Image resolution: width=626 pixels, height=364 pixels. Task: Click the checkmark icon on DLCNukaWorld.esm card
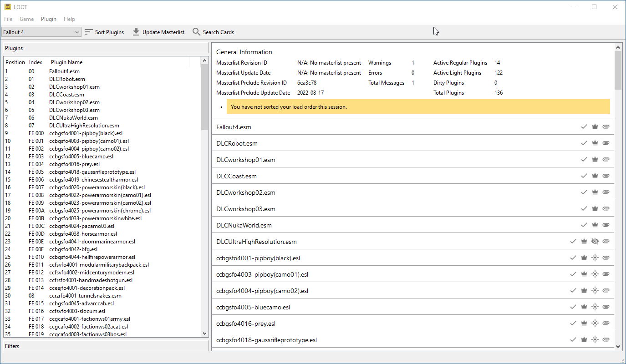tap(584, 225)
